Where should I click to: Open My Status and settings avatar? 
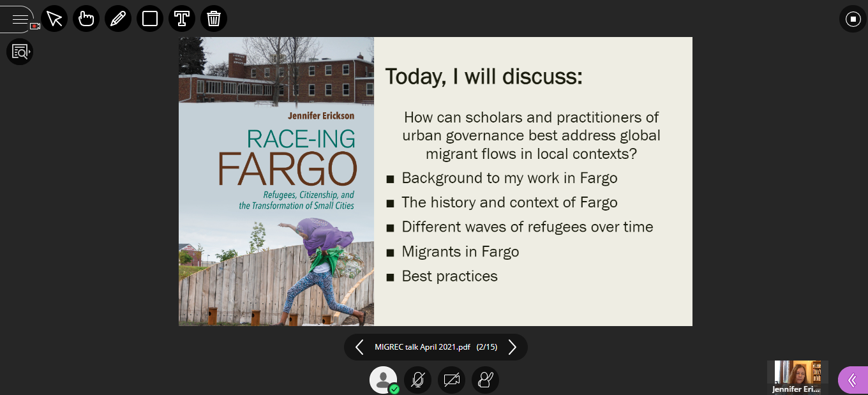click(x=383, y=380)
